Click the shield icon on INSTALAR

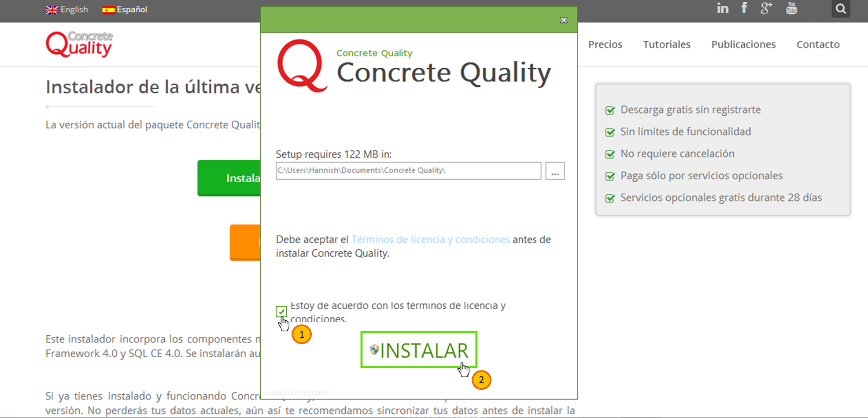pos(374,350)
